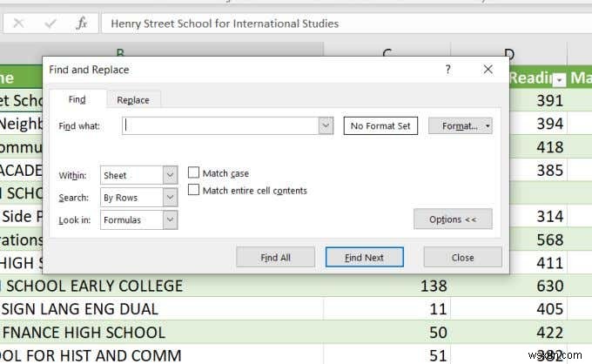Select cell with value 138

pyautogui.click(x=387, y=286)
